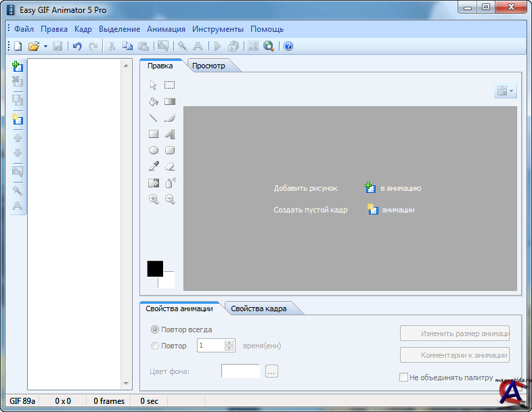This screenshot has width=532, height=412.
Task: Click the repeat count input field
Action: pyautogui.click(x=210, y=346)
